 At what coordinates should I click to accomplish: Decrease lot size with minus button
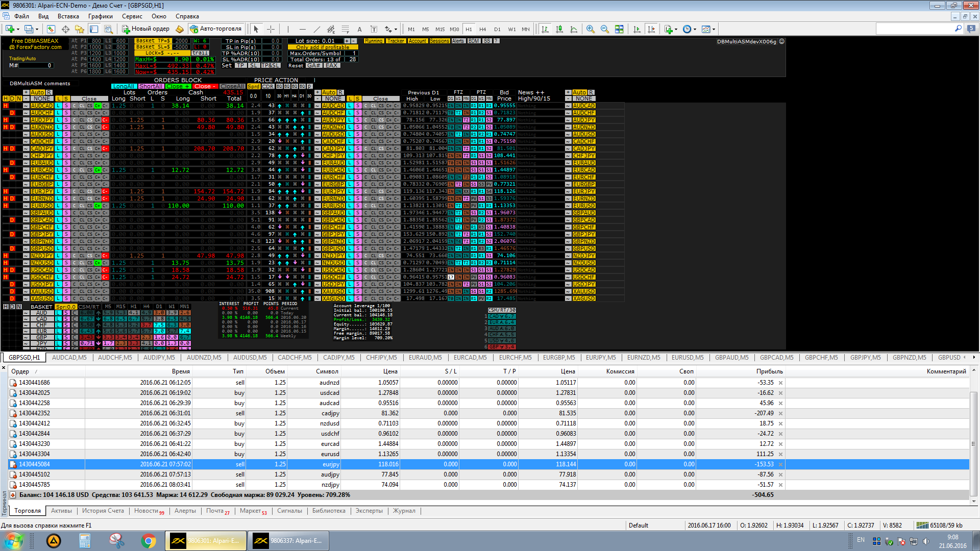[354, 41]
